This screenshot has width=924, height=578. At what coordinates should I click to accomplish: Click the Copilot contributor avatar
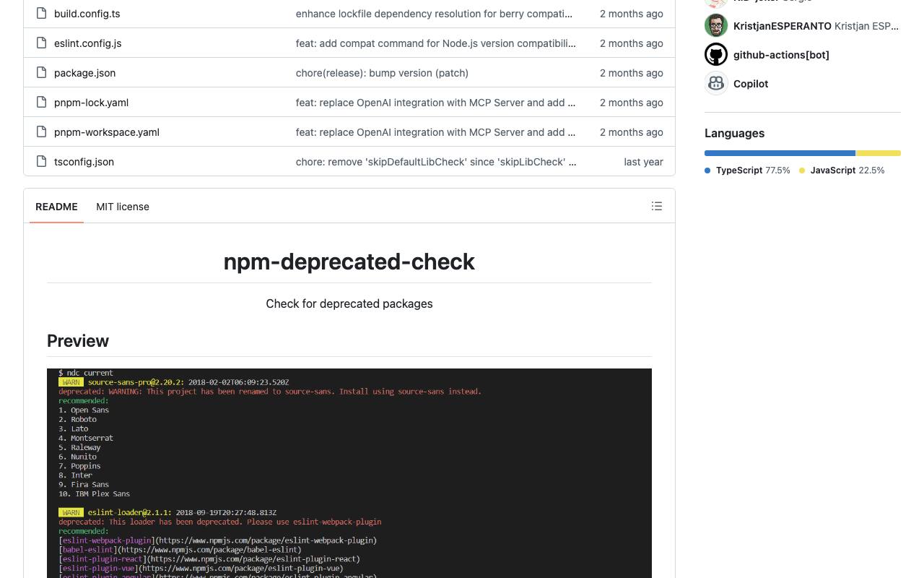click(716, 83)
